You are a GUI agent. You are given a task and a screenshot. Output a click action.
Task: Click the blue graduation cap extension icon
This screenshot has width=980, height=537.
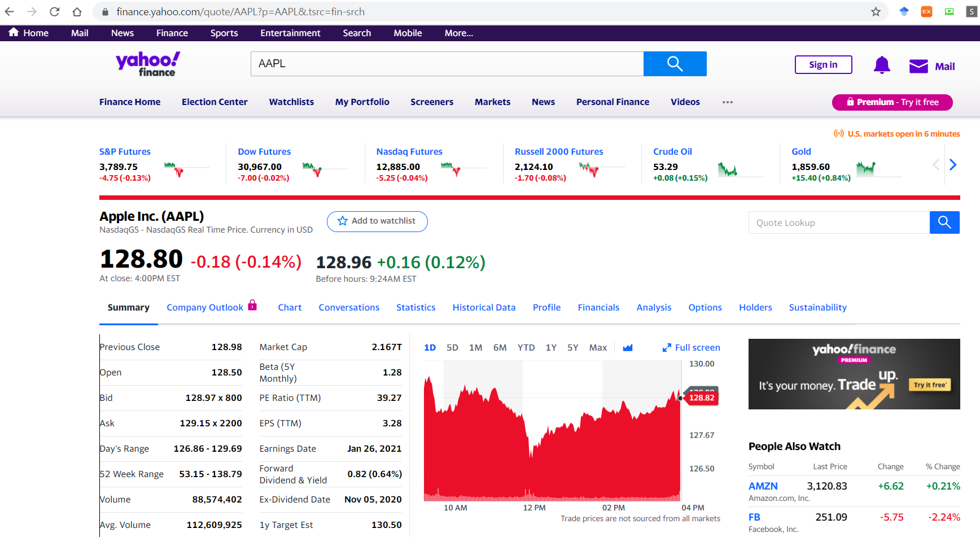tap(904, 11)
